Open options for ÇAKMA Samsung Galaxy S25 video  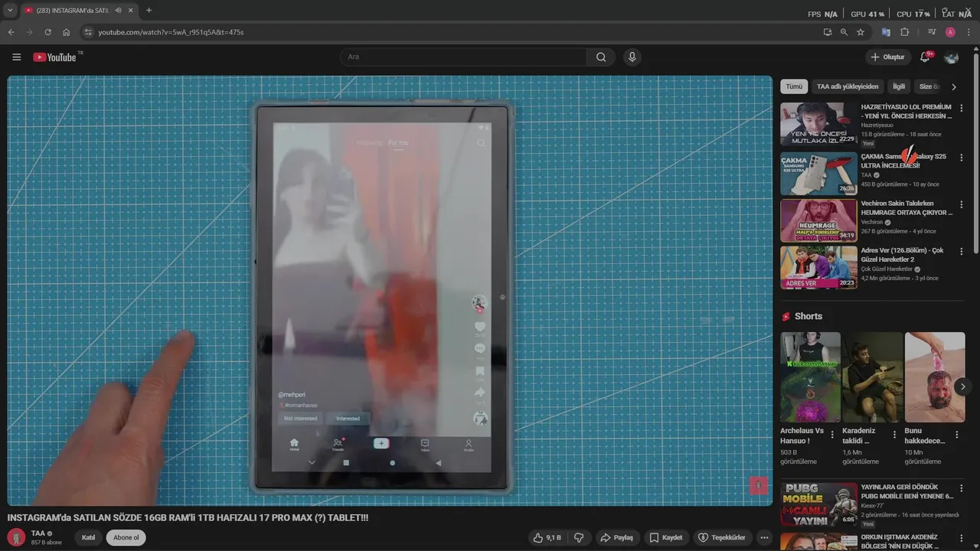point(962,158)
